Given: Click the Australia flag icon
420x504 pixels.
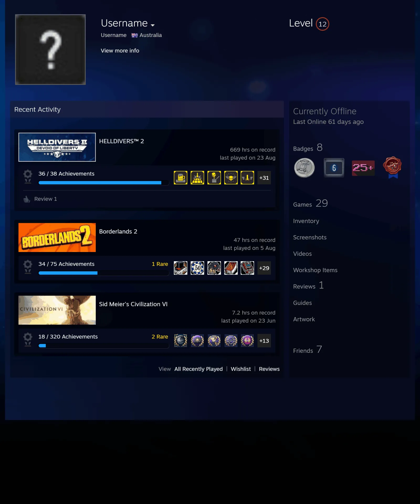Looking at the screenshot, I should tap(135, 35).
